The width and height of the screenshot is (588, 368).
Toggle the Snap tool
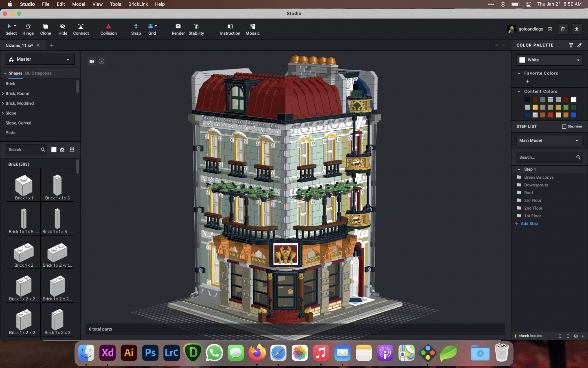(x=136, y=29)
